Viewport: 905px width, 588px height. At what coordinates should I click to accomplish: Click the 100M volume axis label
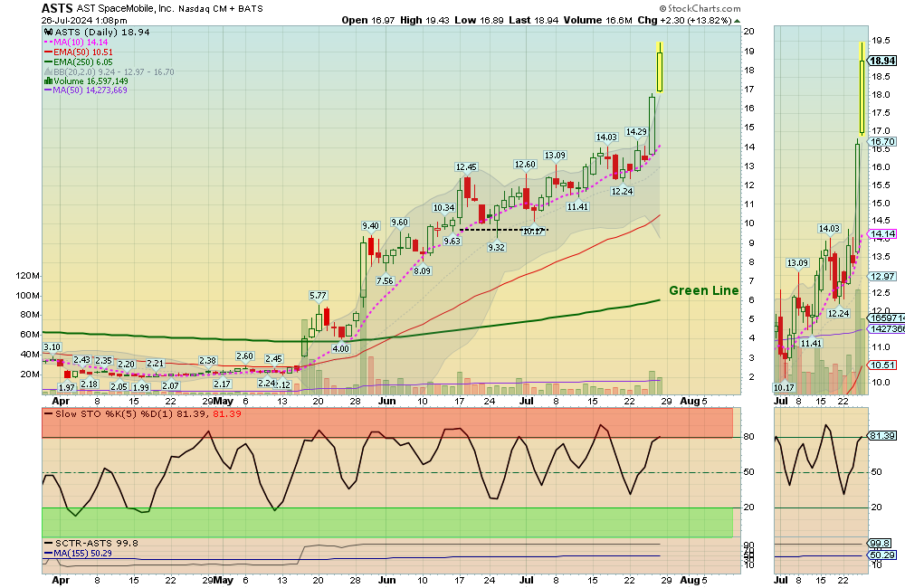click(x=28, y=296)
